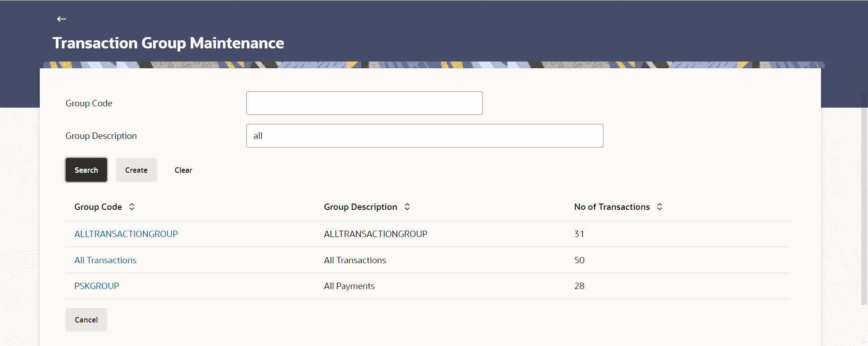Click the Group Description field containing 'all'

pyautogui.click(x=424, y=136)
